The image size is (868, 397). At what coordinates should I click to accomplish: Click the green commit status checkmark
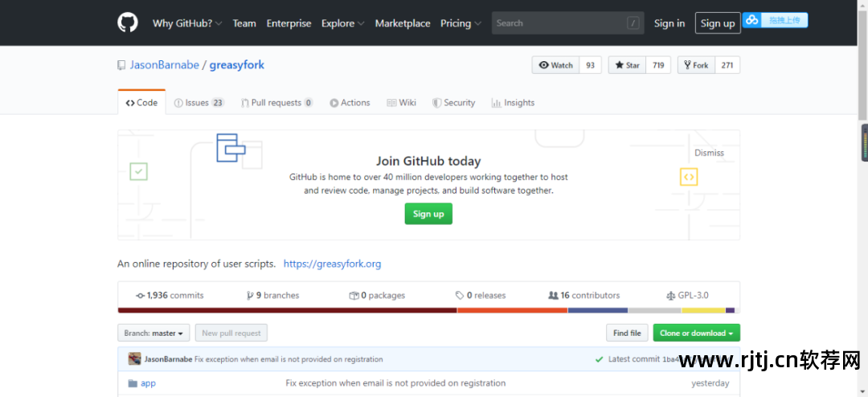click(x=599, y=358)
